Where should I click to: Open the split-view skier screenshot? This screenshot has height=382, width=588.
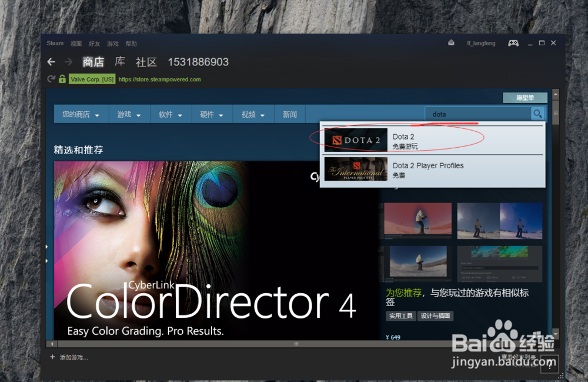point(499,221)
